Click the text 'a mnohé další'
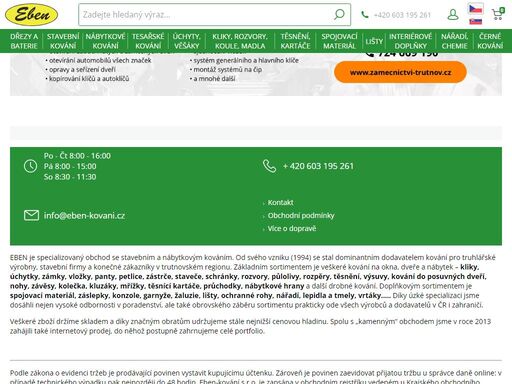 click(214, 79)
